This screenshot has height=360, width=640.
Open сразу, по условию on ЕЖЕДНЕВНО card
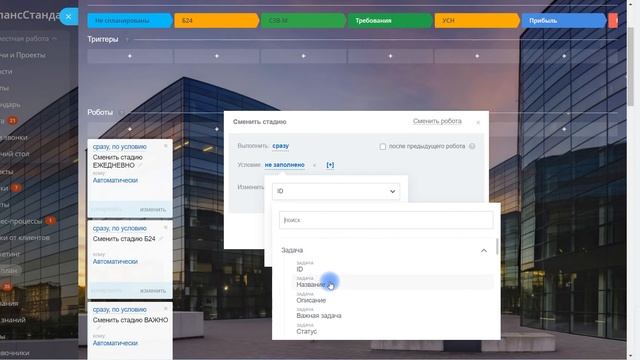(120, 147)
